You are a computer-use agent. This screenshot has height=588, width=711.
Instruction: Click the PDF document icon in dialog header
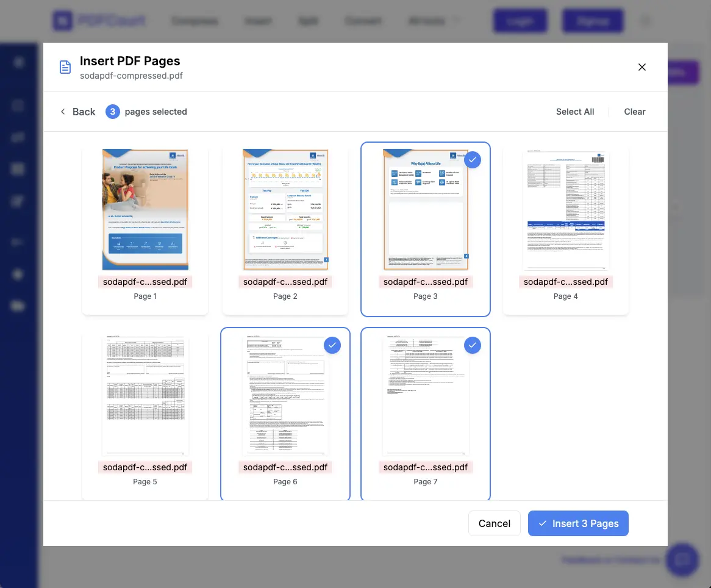click(x=65, y=67)
